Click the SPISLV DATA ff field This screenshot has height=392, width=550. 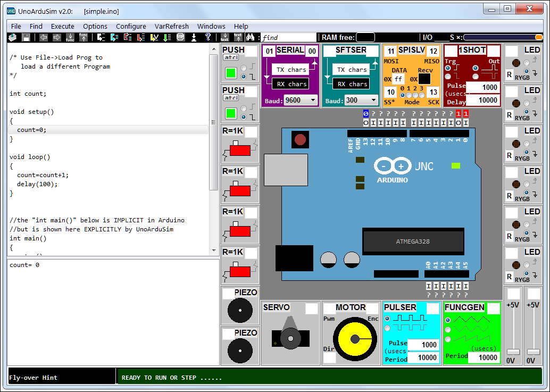(398, 79)
